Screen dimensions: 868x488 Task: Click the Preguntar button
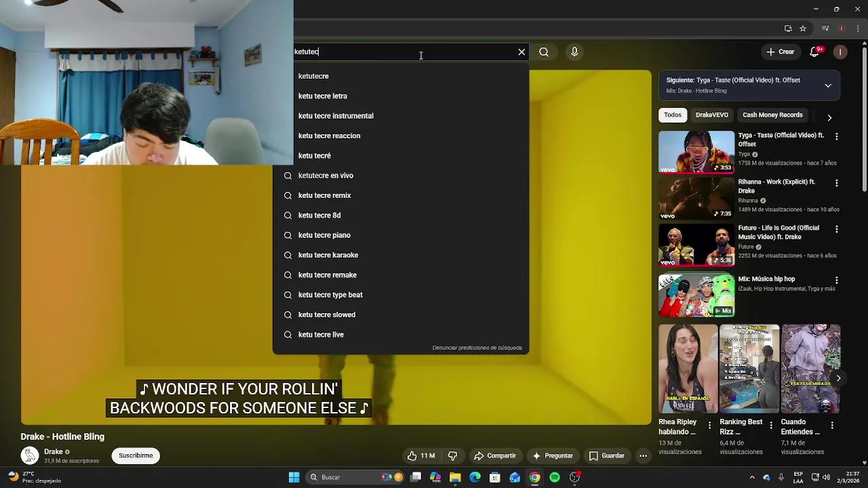553,456
